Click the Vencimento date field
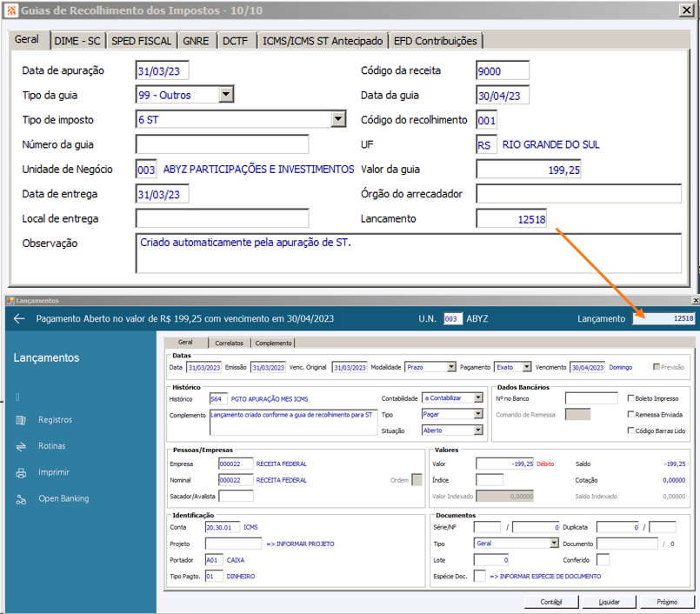 588,367
